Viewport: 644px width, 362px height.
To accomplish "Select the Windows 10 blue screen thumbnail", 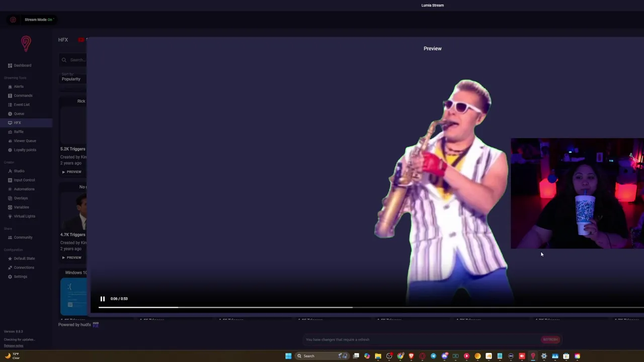I will [73, 297].
